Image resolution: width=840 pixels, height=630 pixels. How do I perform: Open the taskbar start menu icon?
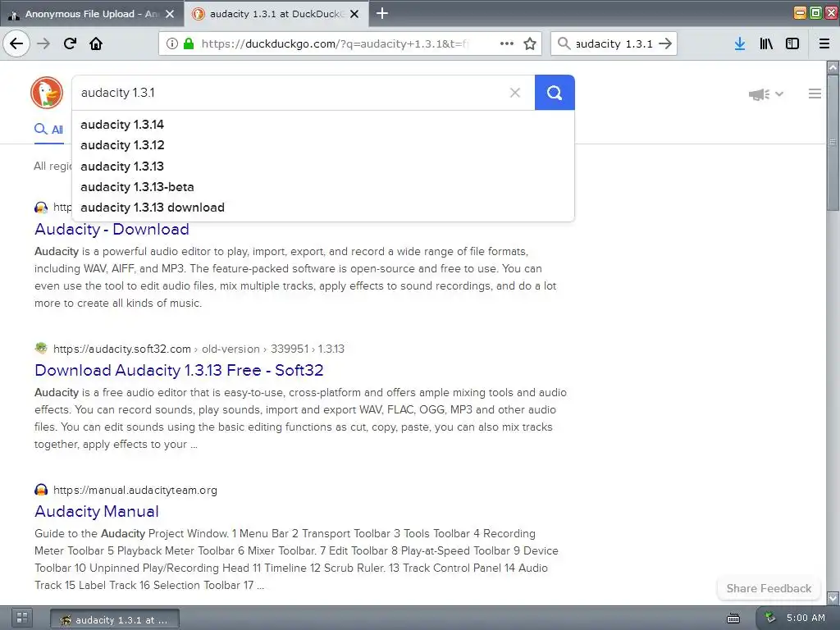tap(22, 618)
